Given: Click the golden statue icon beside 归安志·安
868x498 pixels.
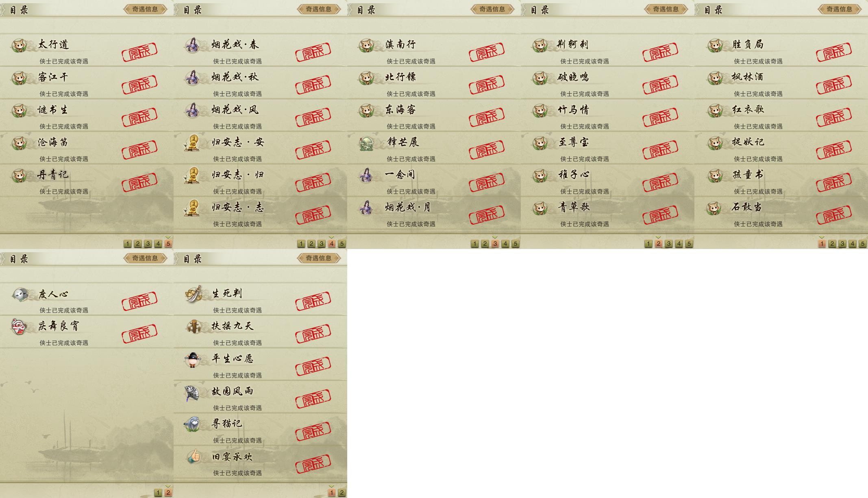Looking at the screenshot, I should [192, 142].
